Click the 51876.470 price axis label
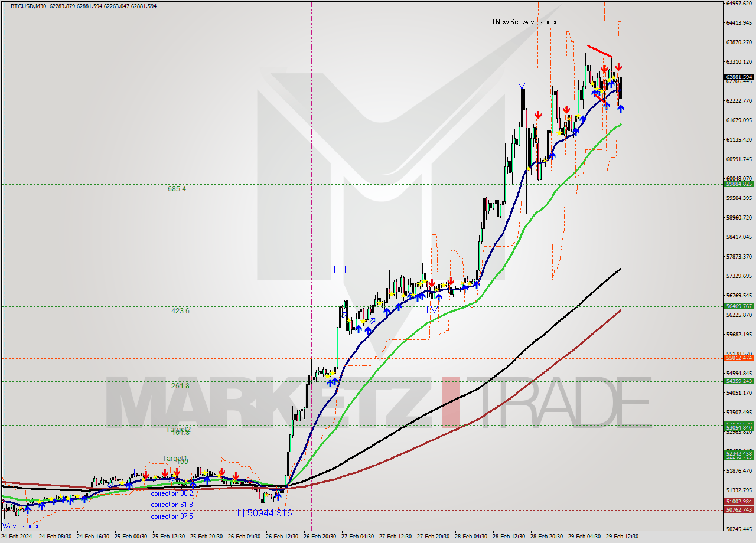 point(739,471)
